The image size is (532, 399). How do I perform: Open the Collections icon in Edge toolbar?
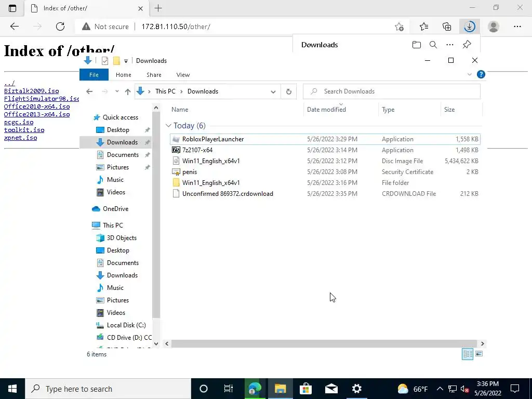click(x=447, y=26)
